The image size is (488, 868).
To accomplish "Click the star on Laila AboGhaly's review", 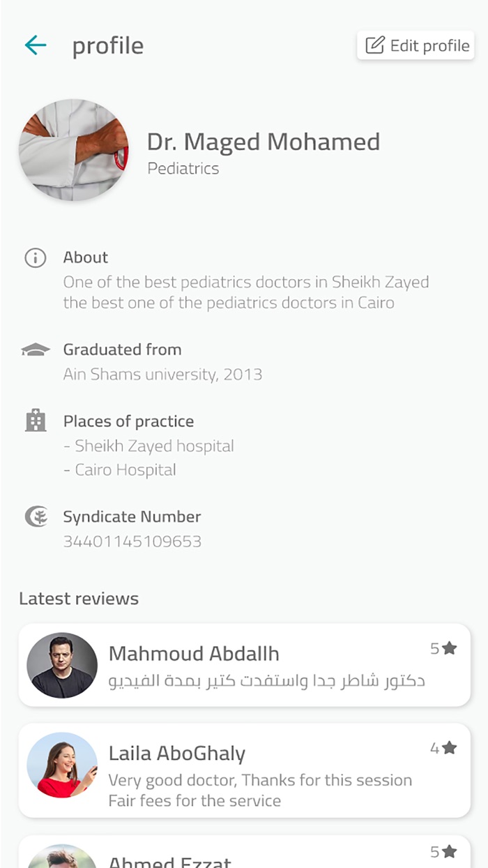I will point(450,749).
